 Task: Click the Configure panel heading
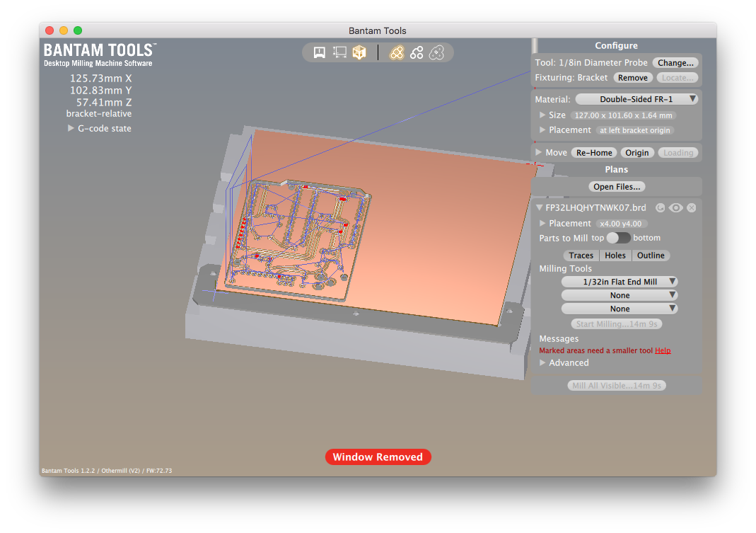point(616,45)
